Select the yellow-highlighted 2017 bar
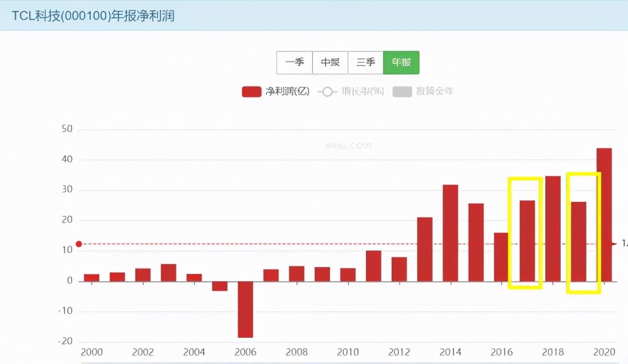The height and width of the screenshot is (364, 628). [x=526, y=240]
